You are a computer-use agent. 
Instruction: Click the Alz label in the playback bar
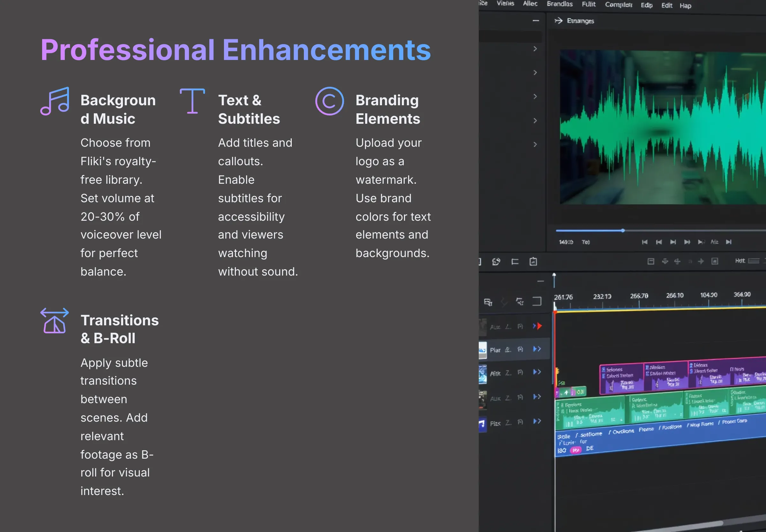(x=714, y=242)
